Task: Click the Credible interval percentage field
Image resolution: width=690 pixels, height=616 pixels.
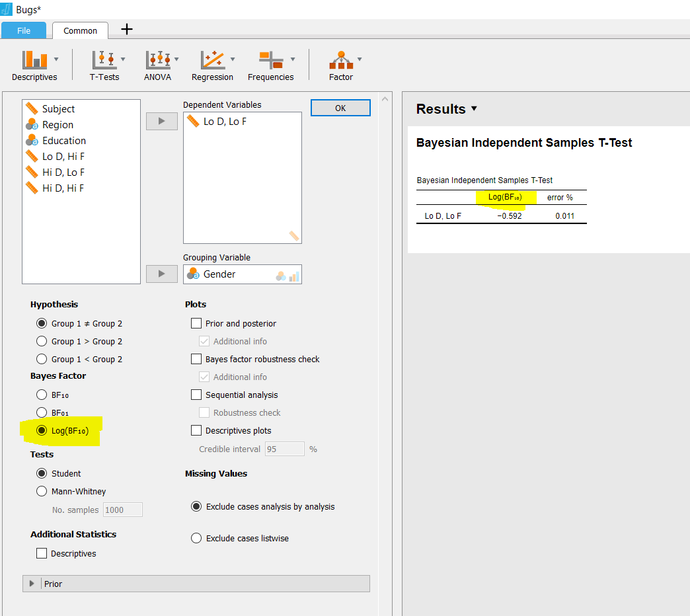Action: [x=284, y=449]
